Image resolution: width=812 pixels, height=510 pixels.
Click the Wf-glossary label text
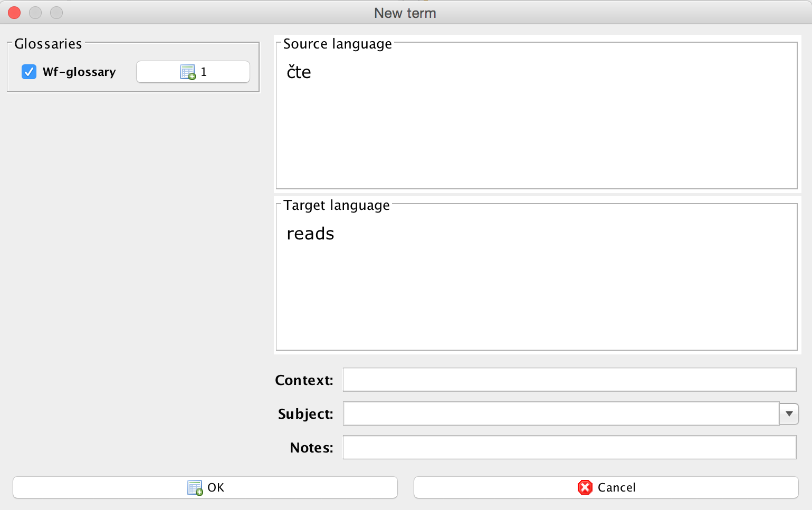[x=79, y=72]
